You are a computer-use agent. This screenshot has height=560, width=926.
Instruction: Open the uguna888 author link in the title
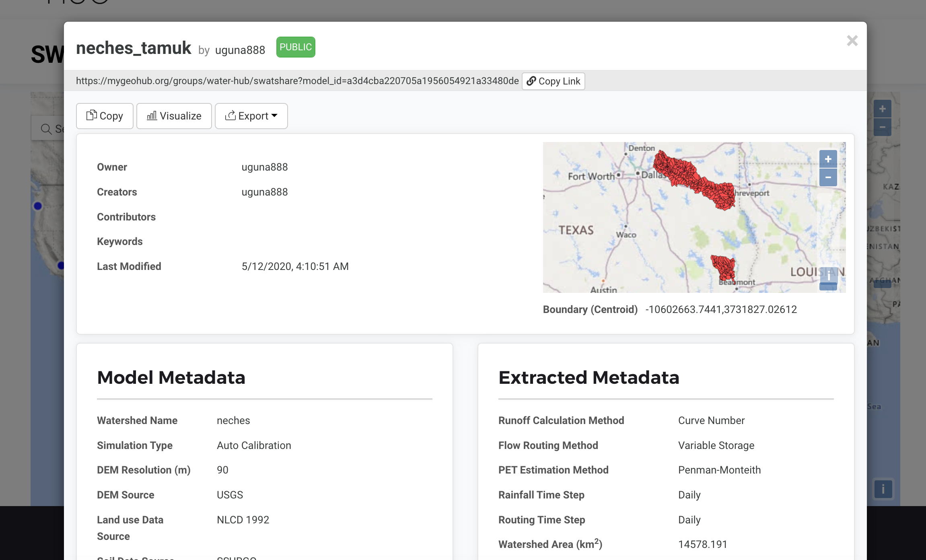coord(240,50)
